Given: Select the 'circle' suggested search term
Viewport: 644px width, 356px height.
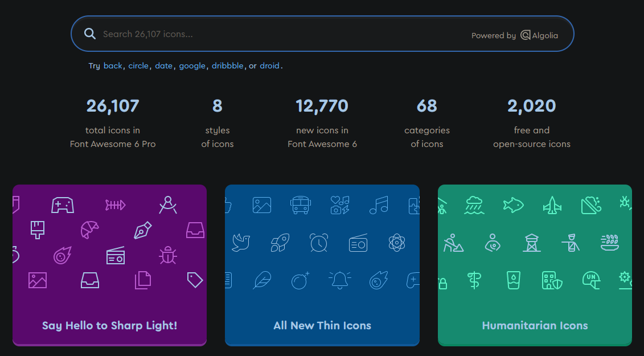Looking at the screenshot, I should click(x=138, y=66).
